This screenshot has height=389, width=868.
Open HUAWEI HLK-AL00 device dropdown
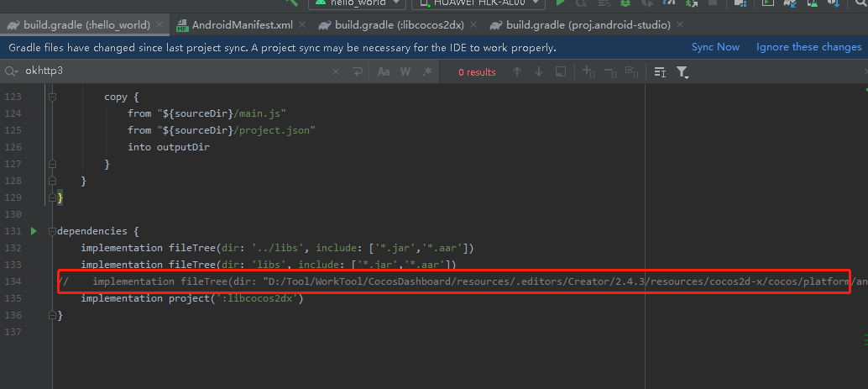(x=478, y=3)
